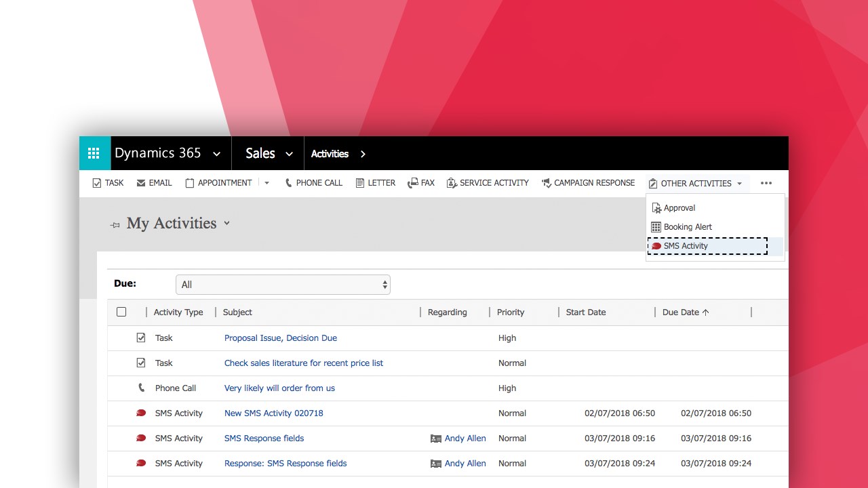868x488 pixels.
Task: Create a new Fax activity
Action: tap(427, 183)
